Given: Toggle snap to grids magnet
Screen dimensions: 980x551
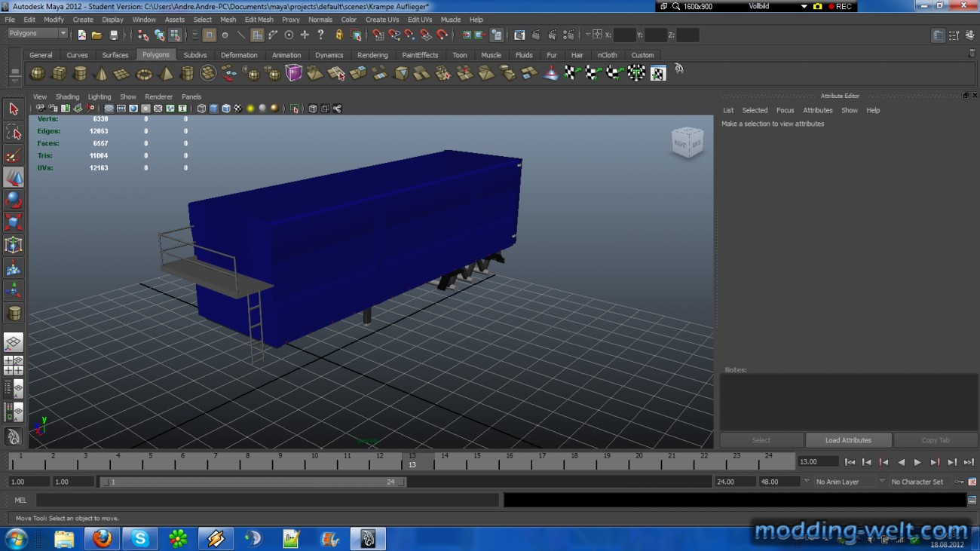Looking at the screenshot, I should tap(378, 35).
